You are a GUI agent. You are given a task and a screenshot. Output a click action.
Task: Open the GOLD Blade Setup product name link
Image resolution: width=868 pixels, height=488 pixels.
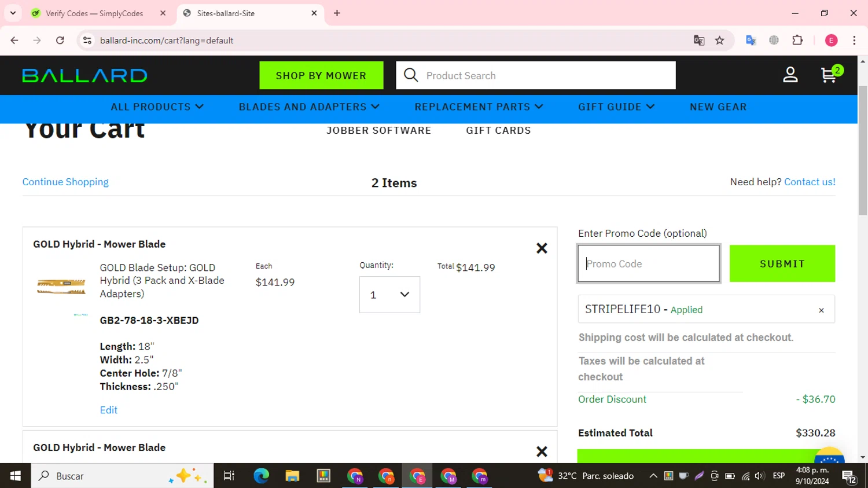click(162, 281)
